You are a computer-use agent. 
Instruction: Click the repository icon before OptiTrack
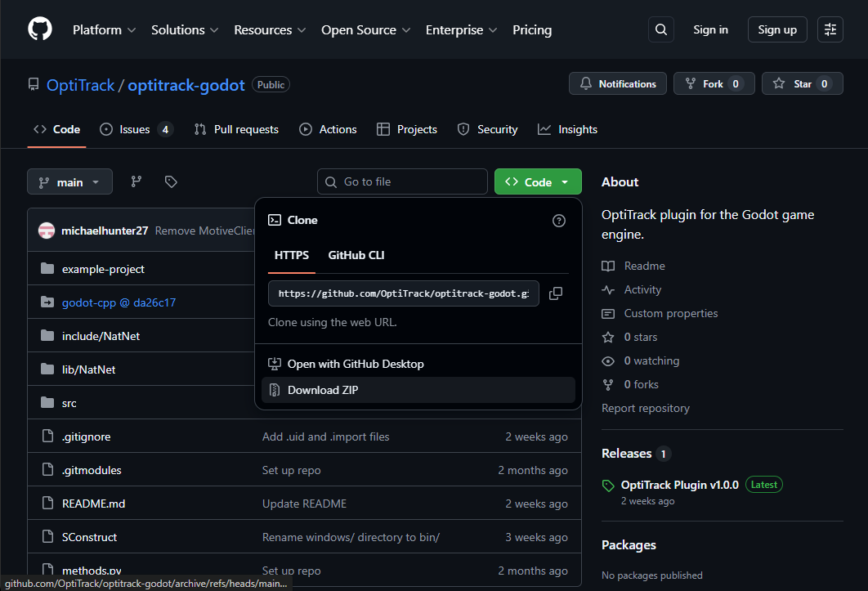pyautogui.click(x=34, y=85)
